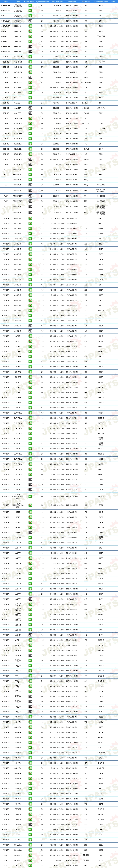Click the Oznaczenie silnika column header
This screenshot has width=118, height=868.
101,2
